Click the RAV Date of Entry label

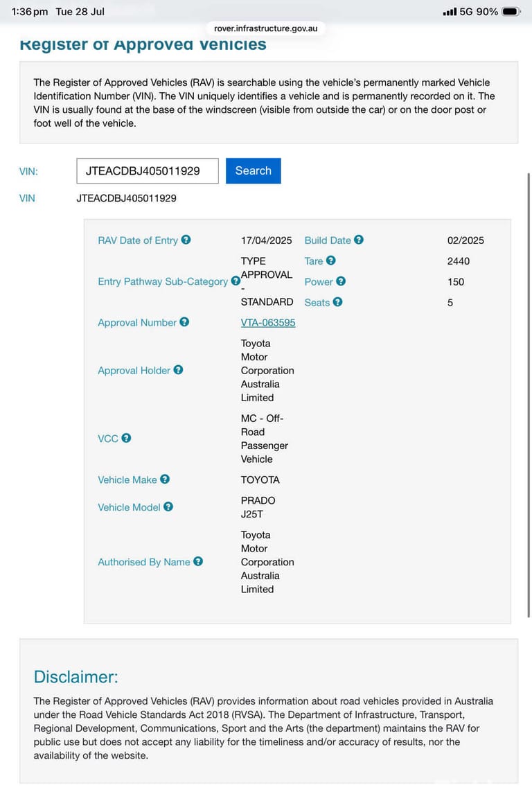coord(138,240)
